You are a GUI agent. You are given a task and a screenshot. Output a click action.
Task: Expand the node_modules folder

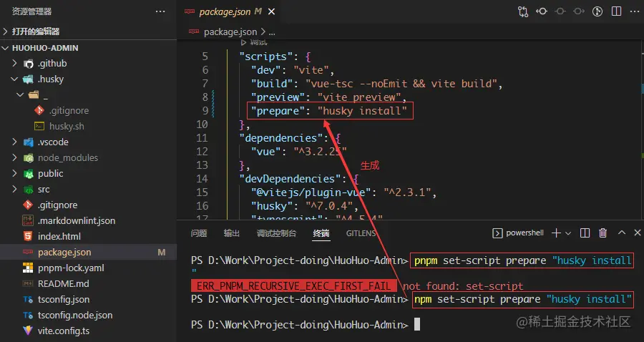(15, 157)
